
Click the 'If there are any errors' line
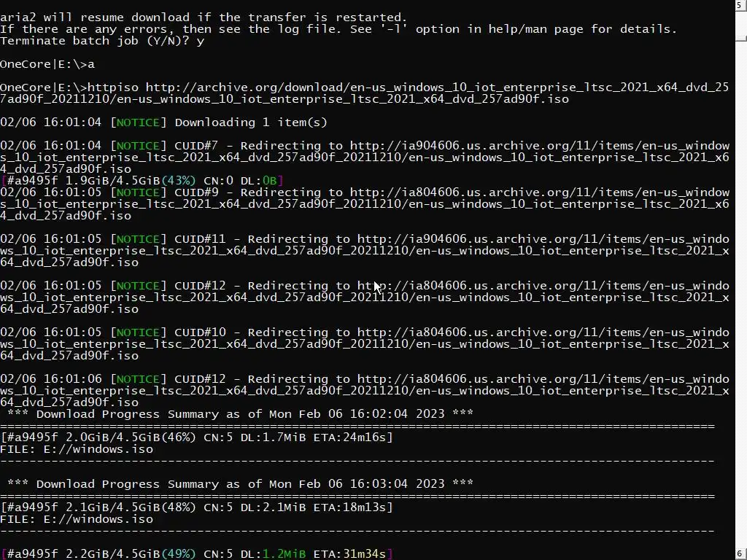pyautogui.click(x=338, y=29)
